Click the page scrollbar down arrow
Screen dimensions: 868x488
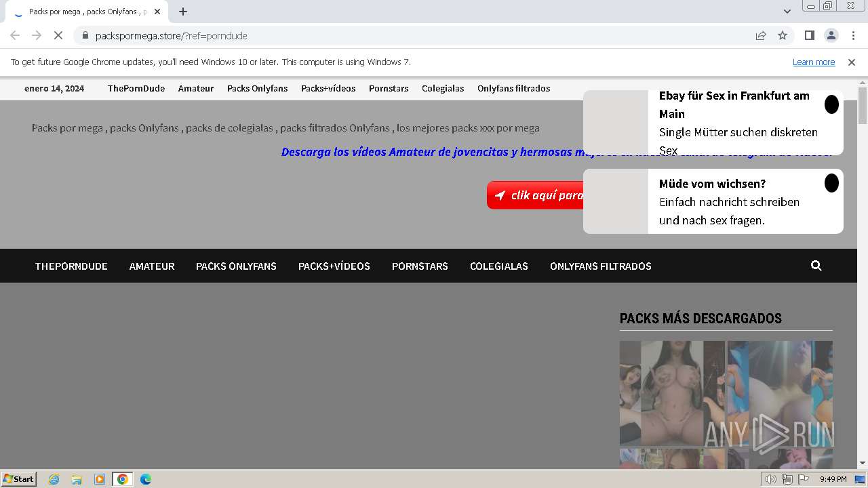click(x=863, y=463)
